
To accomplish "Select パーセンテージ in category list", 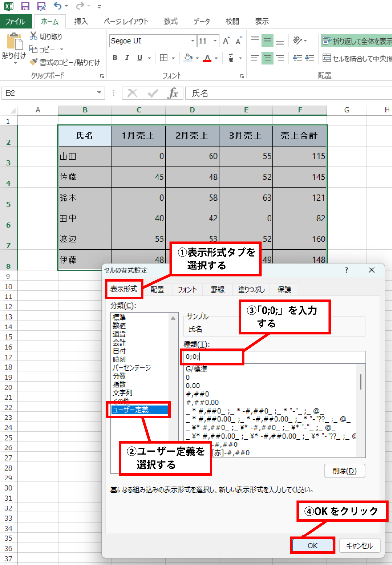I will pos(131,368).
